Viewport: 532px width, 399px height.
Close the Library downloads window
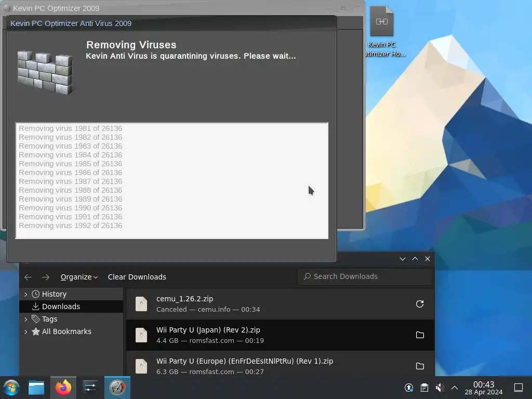tap(428, 259)
